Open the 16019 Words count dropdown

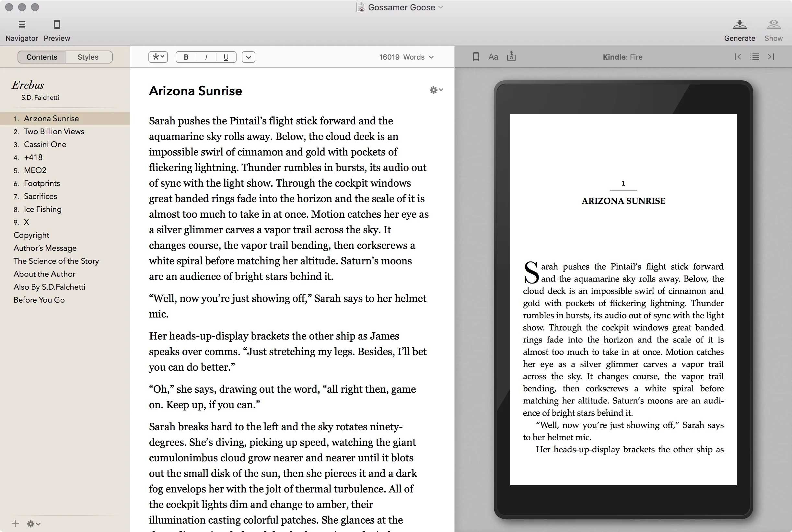tap(406, 57)
